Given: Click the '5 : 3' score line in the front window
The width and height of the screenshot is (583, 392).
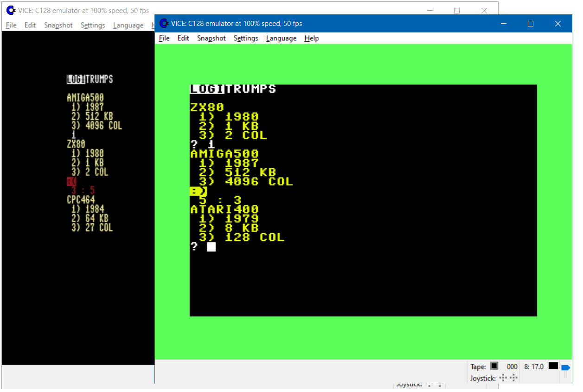Looking at the screenshot, I should coord(220,200).
